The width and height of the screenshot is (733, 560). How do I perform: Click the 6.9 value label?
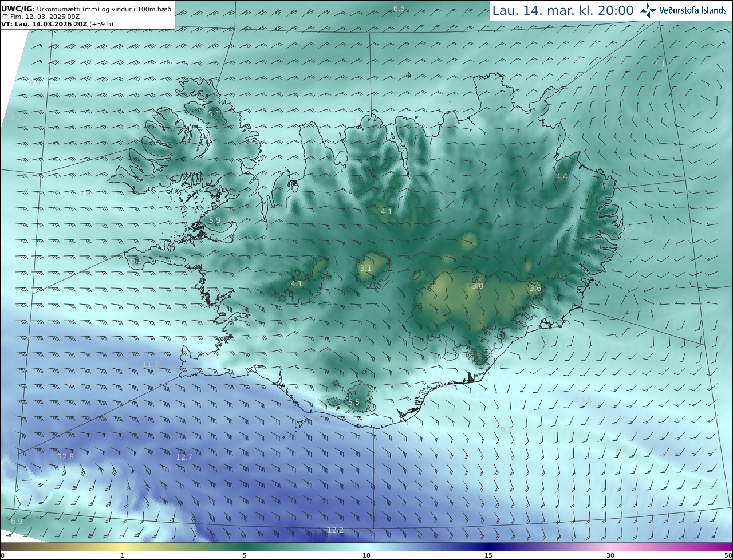(x=17, y=521)
